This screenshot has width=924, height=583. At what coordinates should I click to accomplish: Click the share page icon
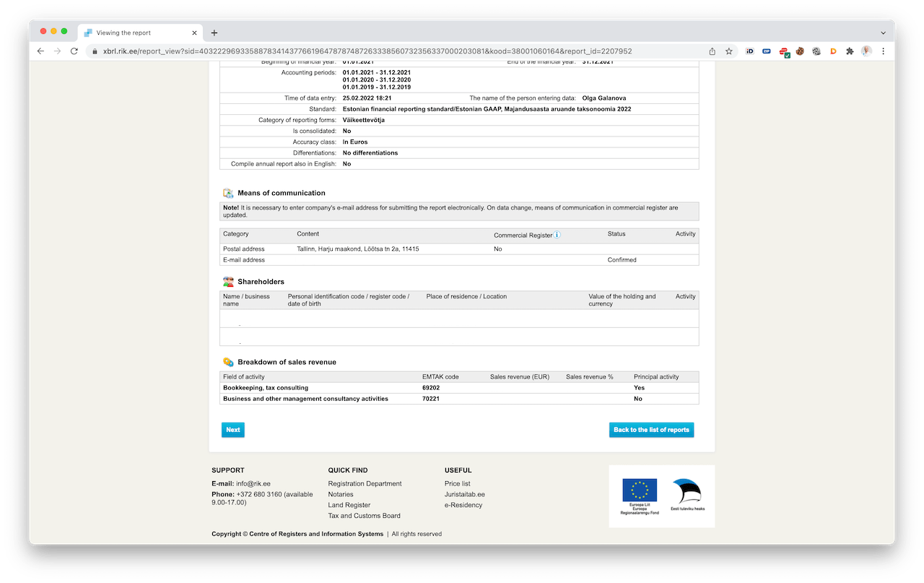712,51
